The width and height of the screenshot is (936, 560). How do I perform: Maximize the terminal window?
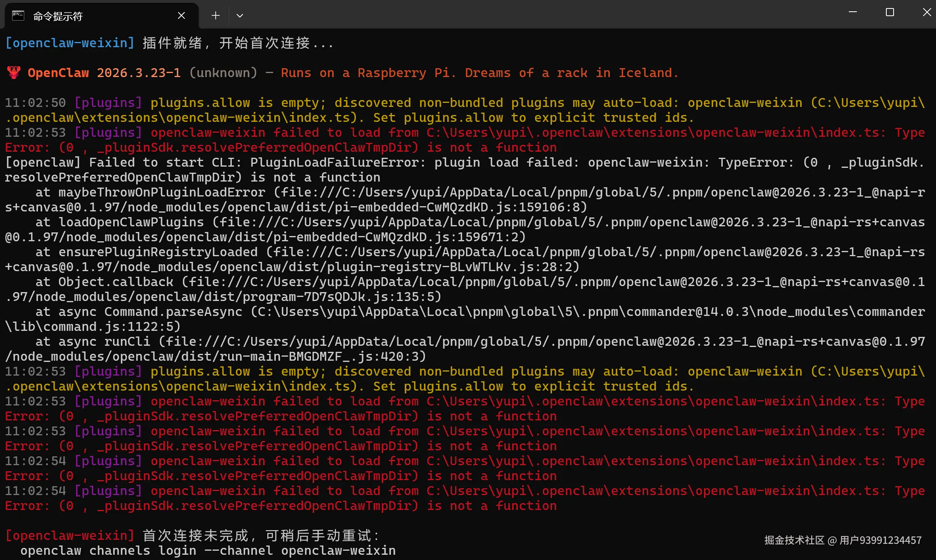point(890,12)
